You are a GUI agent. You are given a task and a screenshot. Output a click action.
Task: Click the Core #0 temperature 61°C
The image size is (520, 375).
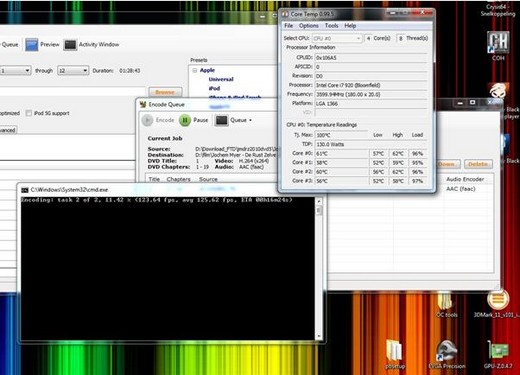[x=341, y=154]
